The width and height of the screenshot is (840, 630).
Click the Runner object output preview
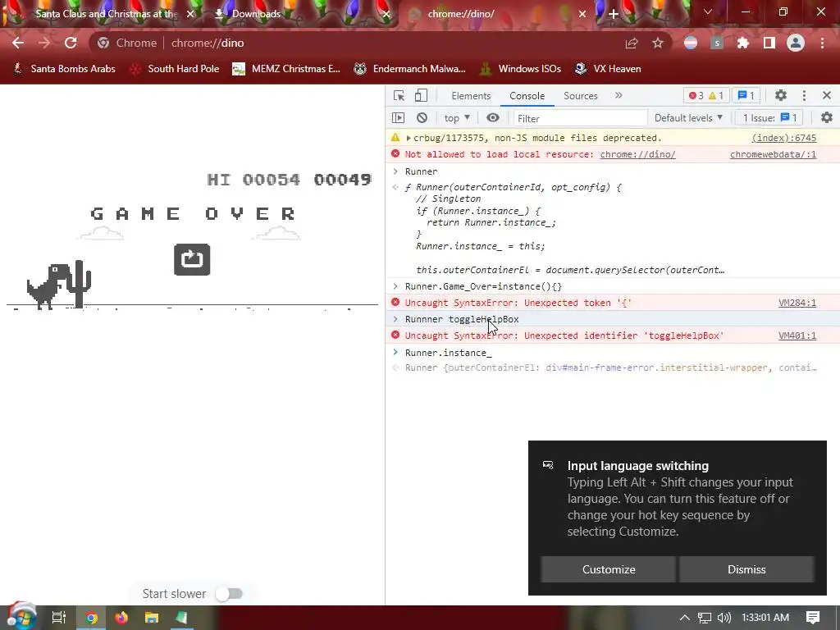tap(610, 367)
